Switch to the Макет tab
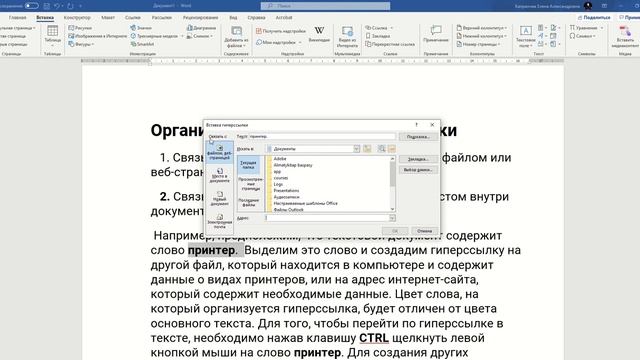Screen dimensions: 640x360 point(108,18)
